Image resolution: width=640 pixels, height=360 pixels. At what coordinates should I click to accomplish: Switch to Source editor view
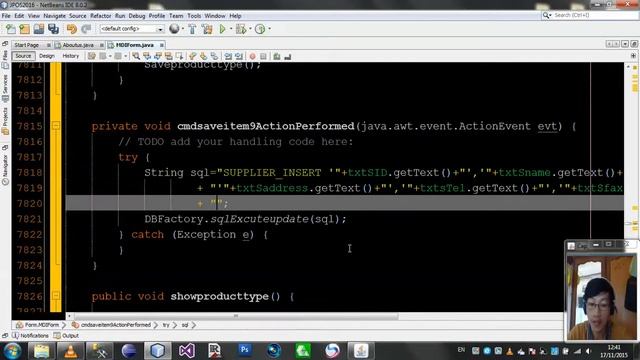[23, 56]
